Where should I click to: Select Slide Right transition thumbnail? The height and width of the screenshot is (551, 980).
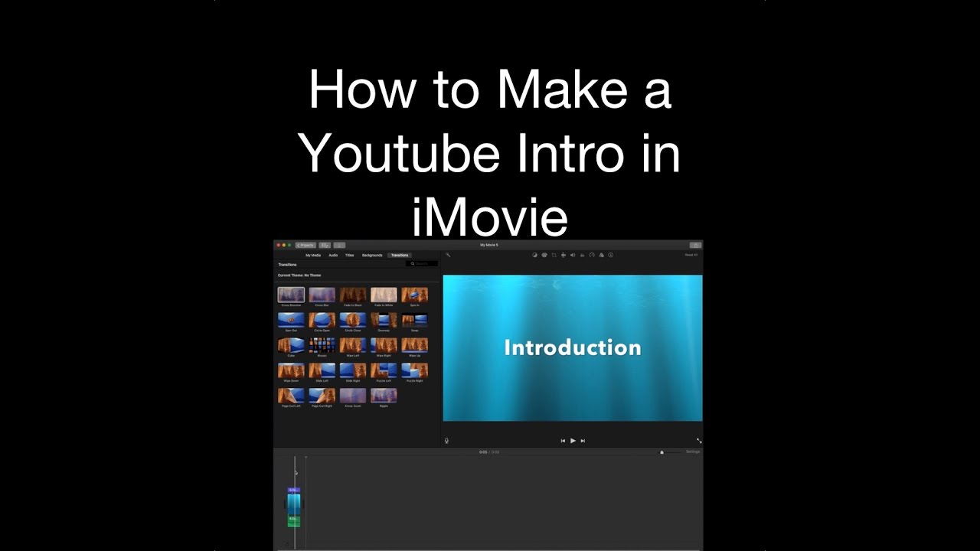point(353,370)
